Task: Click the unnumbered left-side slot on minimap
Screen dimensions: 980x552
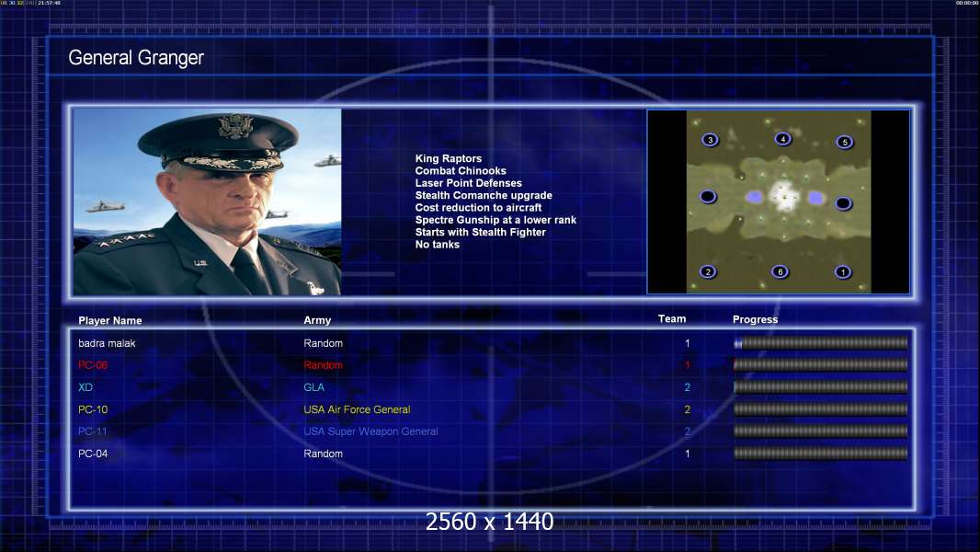Action: click(708, 197)
